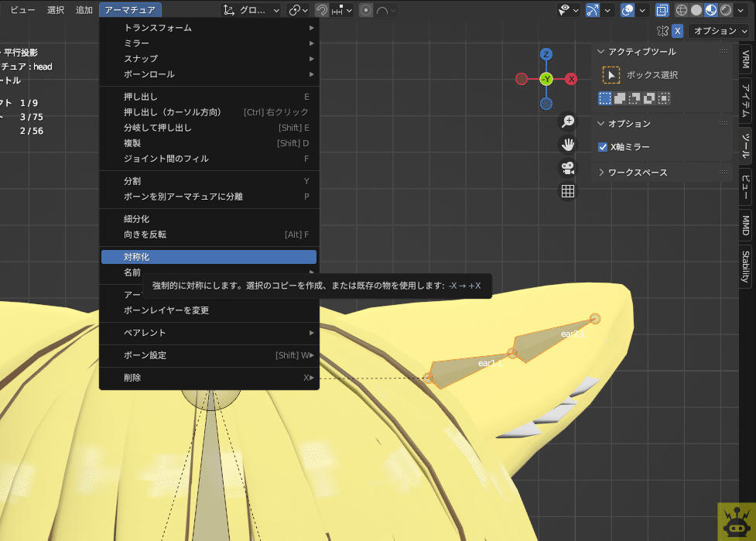
Task: Select the box select active tool icon
Action: (611, 75)
